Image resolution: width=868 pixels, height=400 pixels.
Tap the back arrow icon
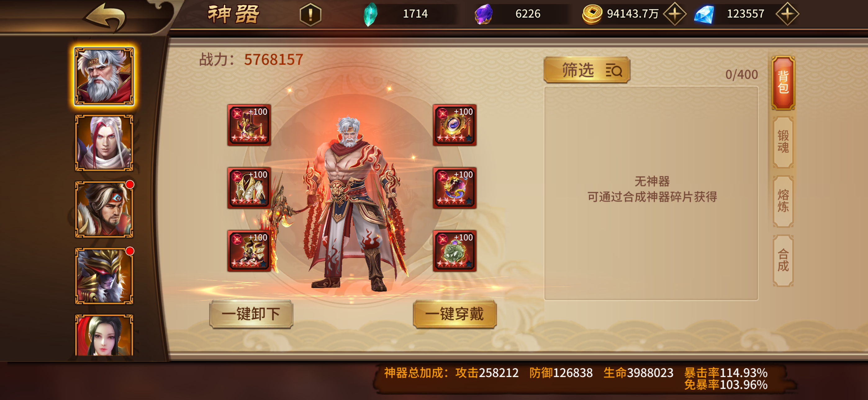(x=106, y=16)
